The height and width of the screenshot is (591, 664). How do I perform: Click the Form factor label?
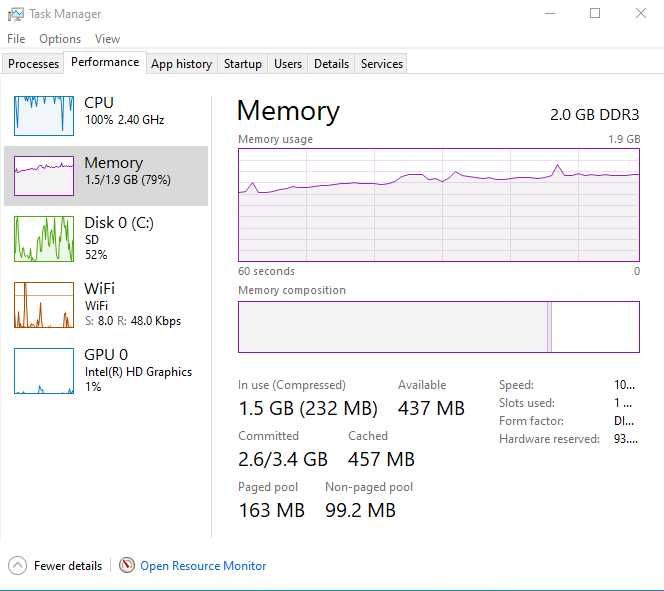(x=531, y=421)
